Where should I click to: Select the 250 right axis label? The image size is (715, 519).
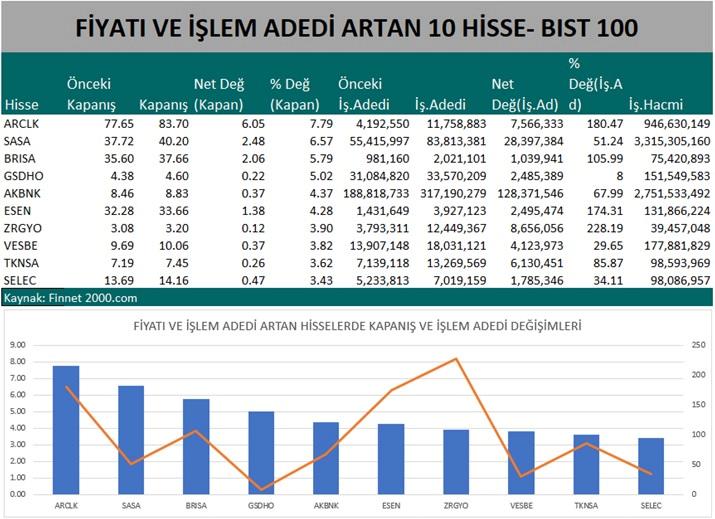click(x=698, y=345)
